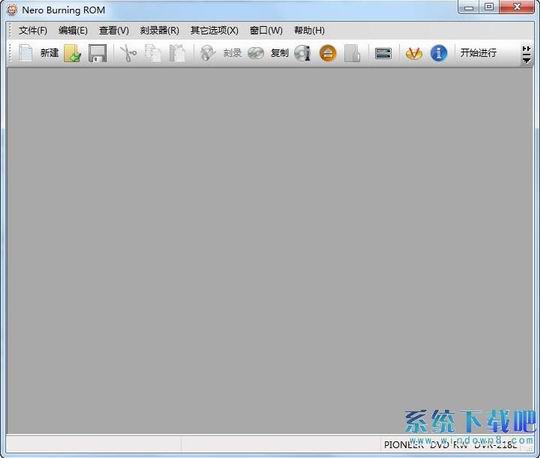Open the 查看(V) menu
Screen dimensions: 540x458
pos(114,30)
